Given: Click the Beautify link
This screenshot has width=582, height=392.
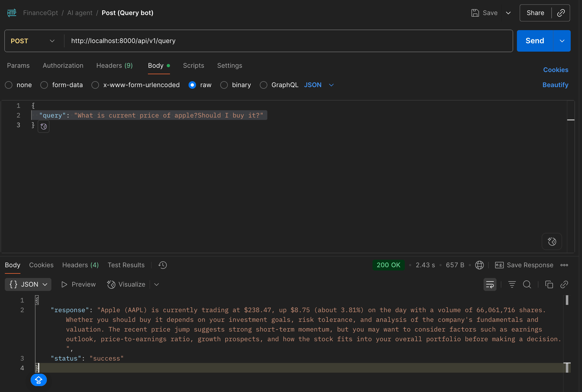Looking at the screenshot, I should [x=555, y=85].
